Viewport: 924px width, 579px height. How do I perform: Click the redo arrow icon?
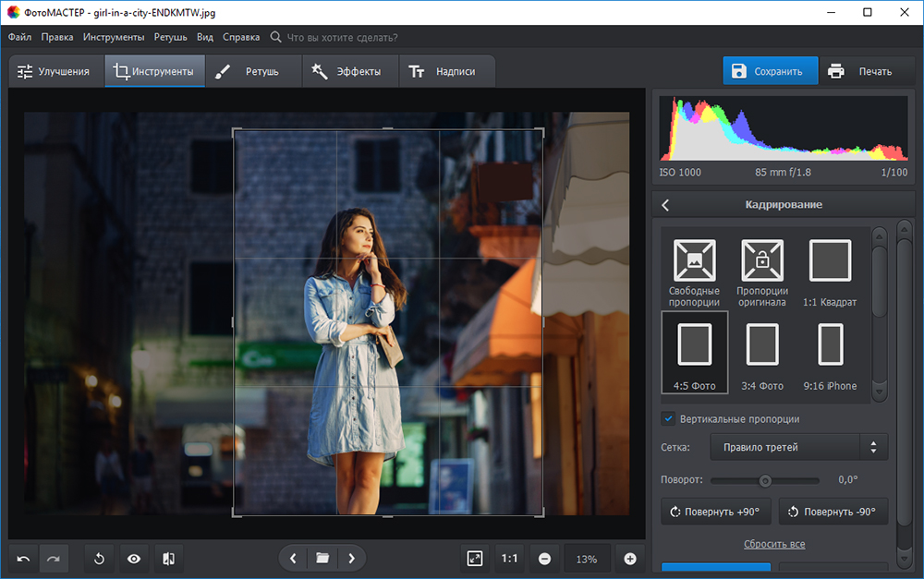[x=54, y=559]
